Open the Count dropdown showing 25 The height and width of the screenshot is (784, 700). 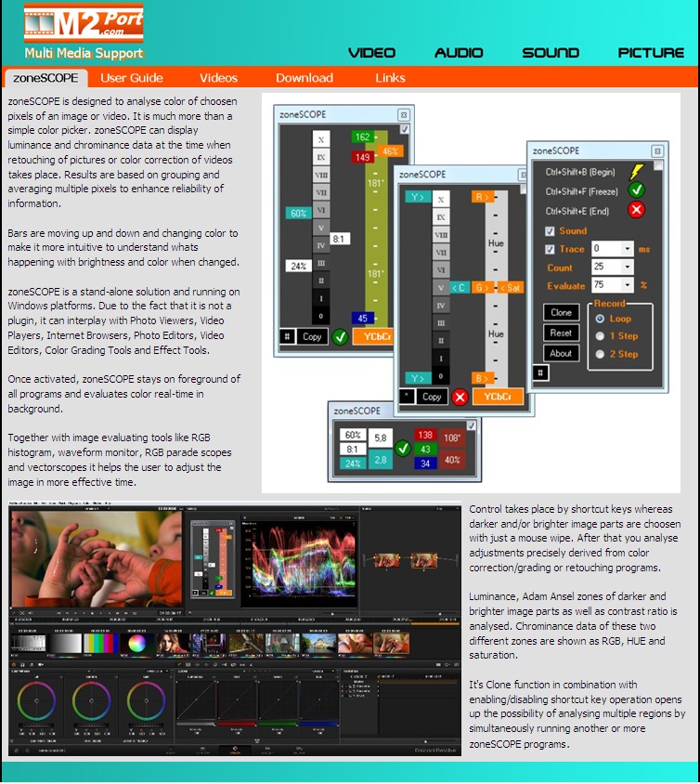click(x=627, y=267)
